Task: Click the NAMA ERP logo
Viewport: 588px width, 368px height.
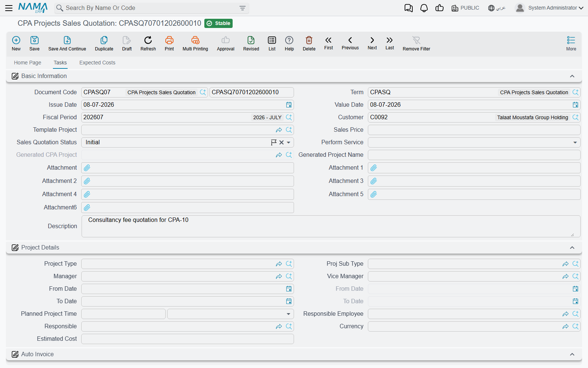Action: coord(33,8)
